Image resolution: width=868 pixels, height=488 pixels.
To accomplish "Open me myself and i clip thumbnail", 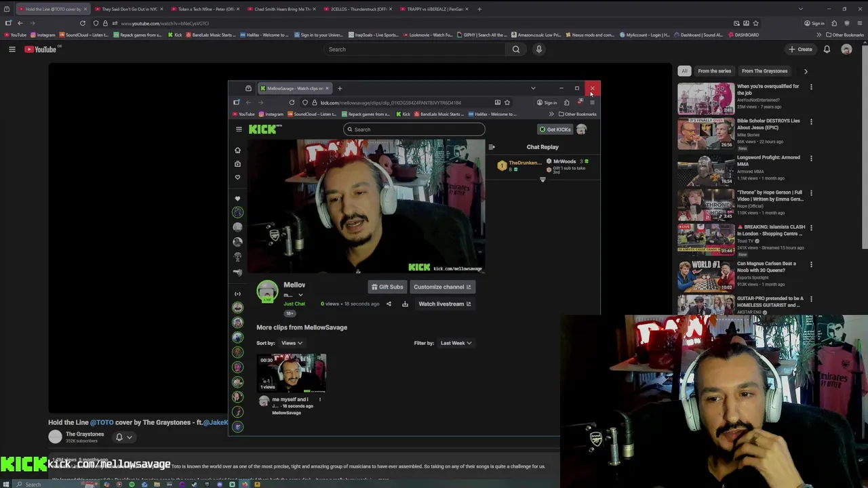I will click(291, 373).
